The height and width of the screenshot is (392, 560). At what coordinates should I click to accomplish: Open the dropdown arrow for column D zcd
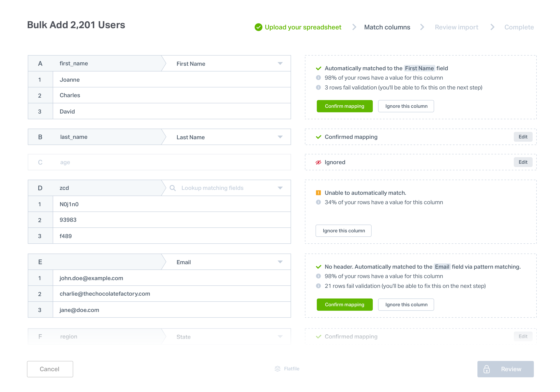[x=280, y=188]
